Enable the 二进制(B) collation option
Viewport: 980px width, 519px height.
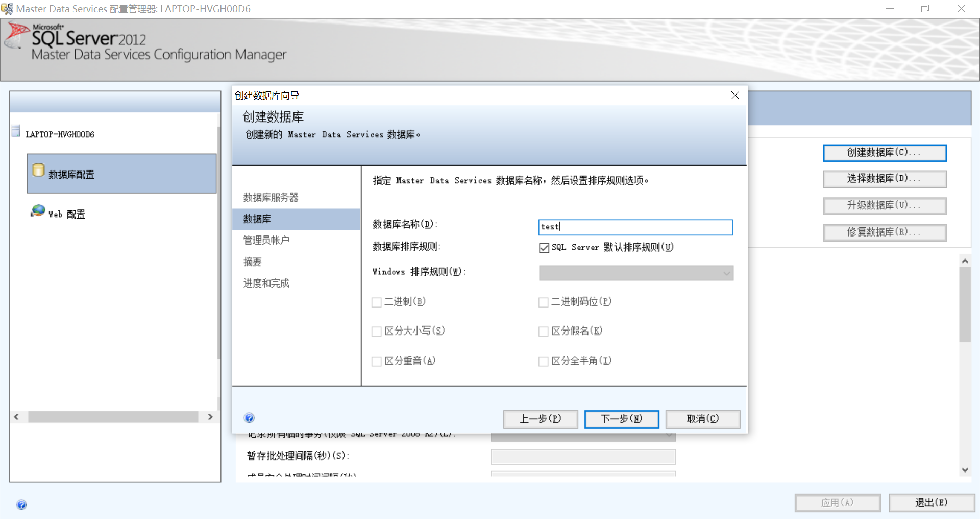click(377, 302)
